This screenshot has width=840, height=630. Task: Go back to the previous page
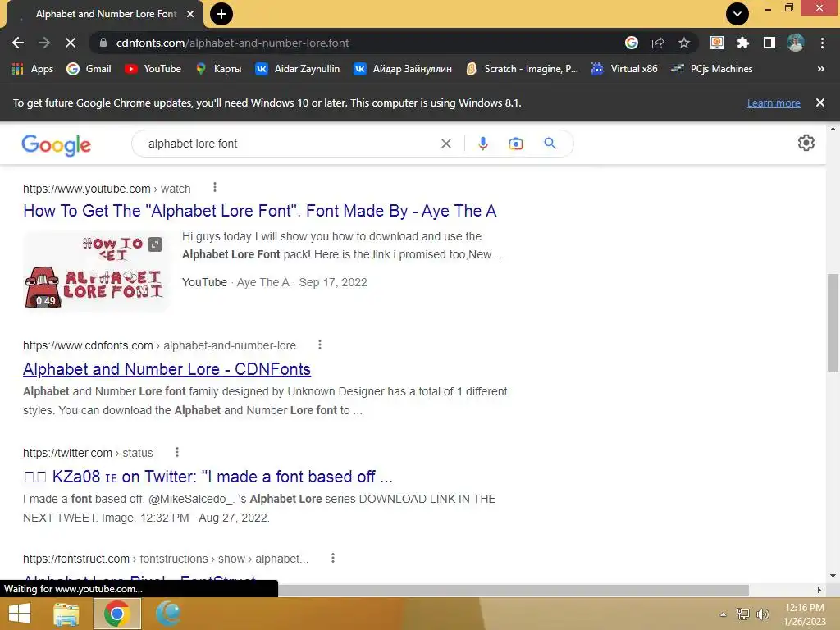tap(18, 43)
